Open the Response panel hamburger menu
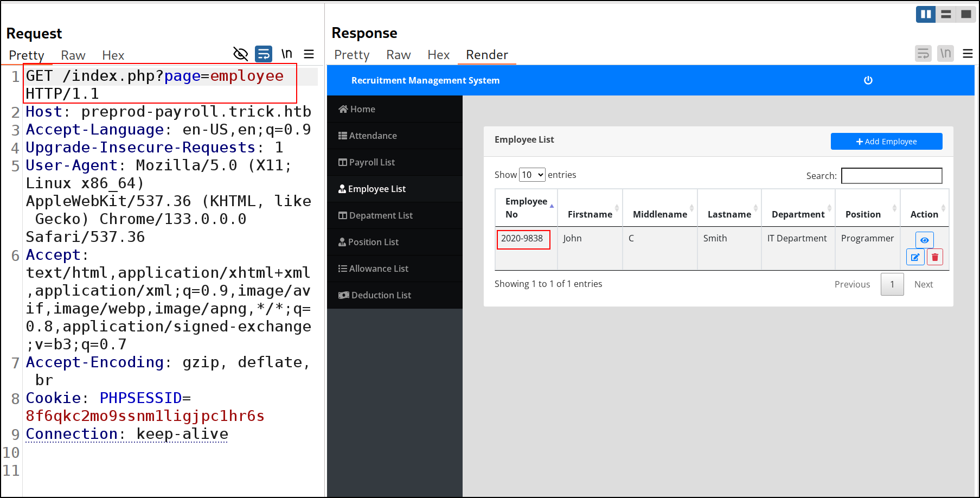Viewport: 980px width, 498px height. (x=967, y=54)
